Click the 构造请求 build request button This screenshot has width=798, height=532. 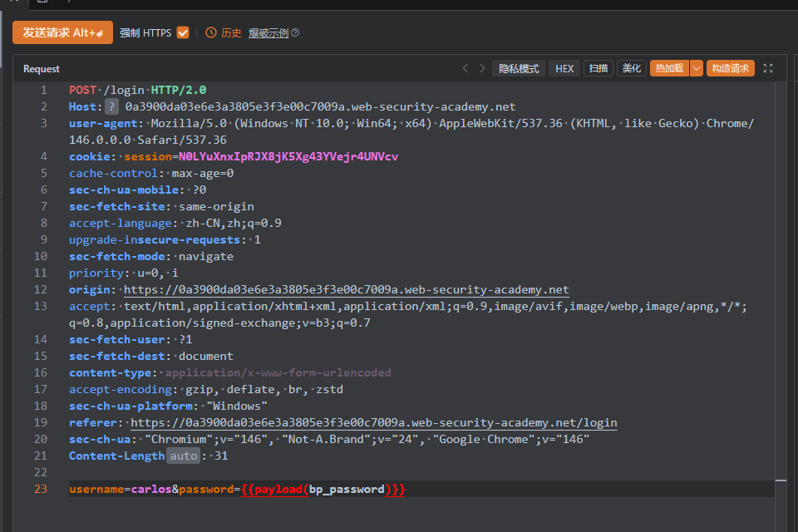[730, 69]
